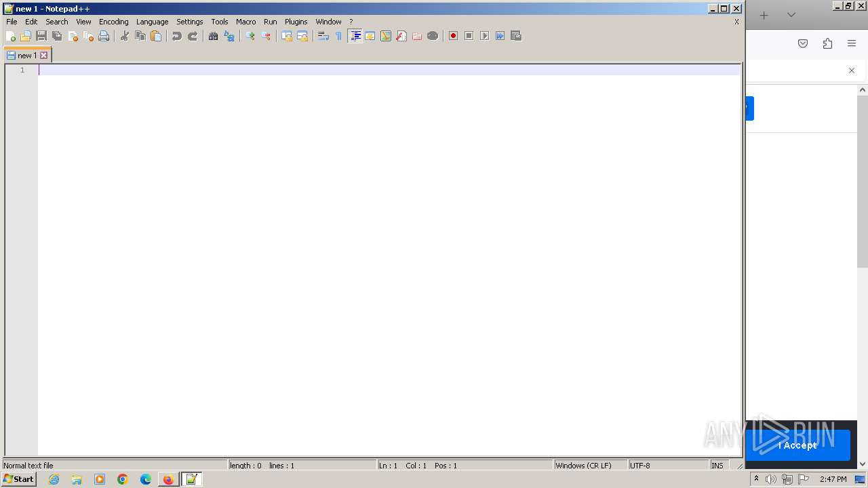Click the Cut scissors icon
The height and width of the screenshot is (488, 868).
pyautogui.click(x=125, y=36)
